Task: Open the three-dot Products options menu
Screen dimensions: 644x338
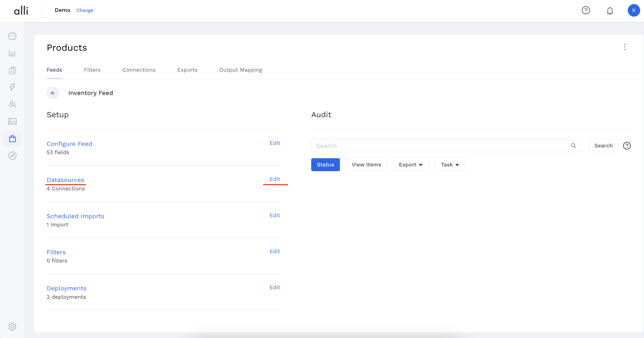Action: click(625, 47)
